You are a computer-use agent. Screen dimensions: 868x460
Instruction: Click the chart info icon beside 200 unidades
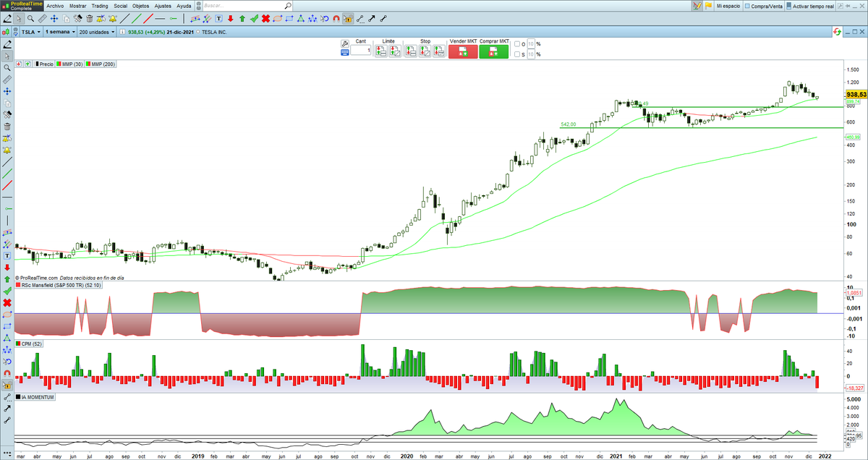[x=122, y=32]
